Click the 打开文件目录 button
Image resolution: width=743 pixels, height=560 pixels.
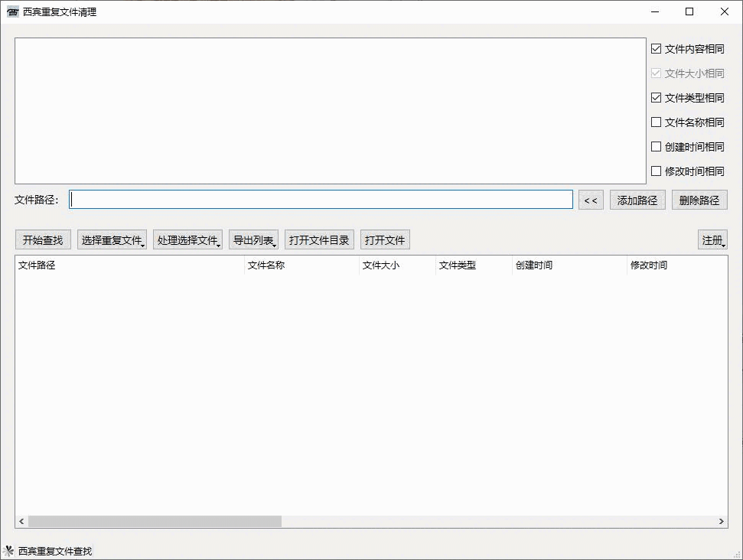[x=318, y=239]
